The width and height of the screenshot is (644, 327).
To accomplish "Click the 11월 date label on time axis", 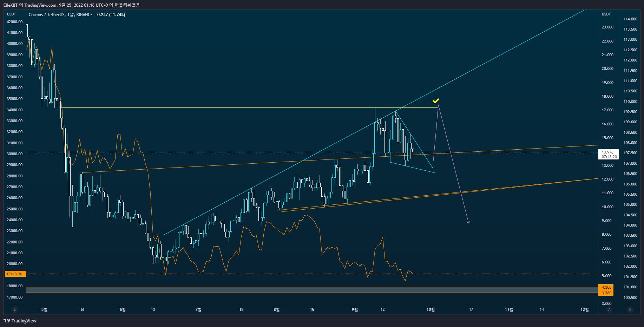I will pos(509,309).
